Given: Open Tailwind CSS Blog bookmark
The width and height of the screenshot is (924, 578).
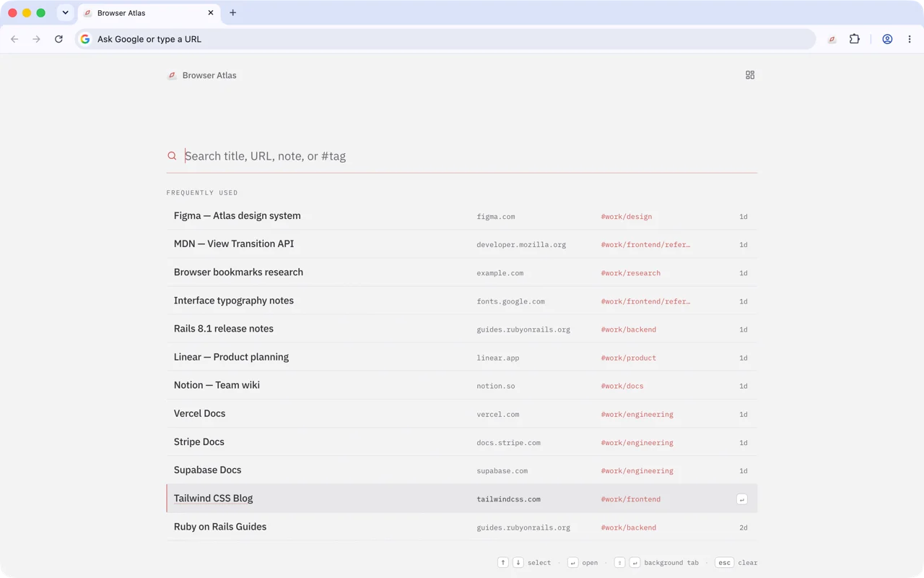Looking at the screenshot, I should point(462,499).
